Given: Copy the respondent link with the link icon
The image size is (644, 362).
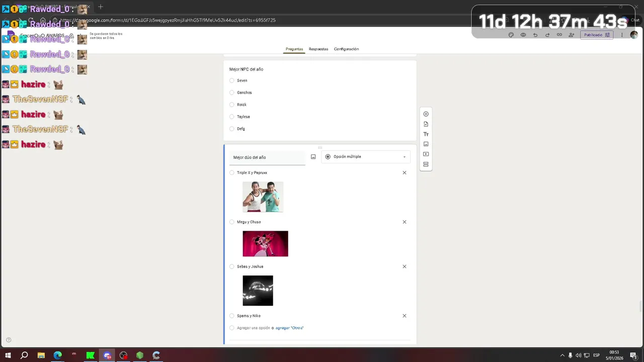Looking at the screenshot, I should pos(559,35).
